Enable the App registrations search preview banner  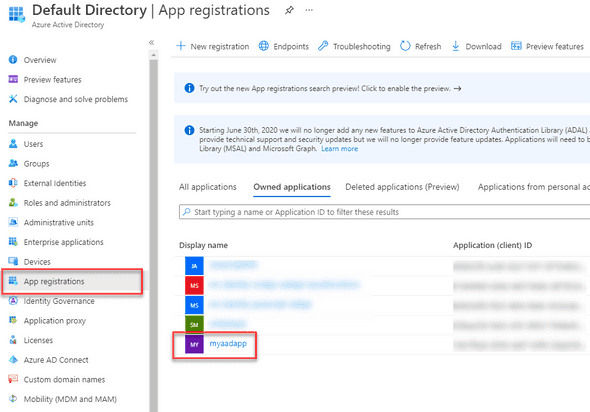[x=382, y=88]
